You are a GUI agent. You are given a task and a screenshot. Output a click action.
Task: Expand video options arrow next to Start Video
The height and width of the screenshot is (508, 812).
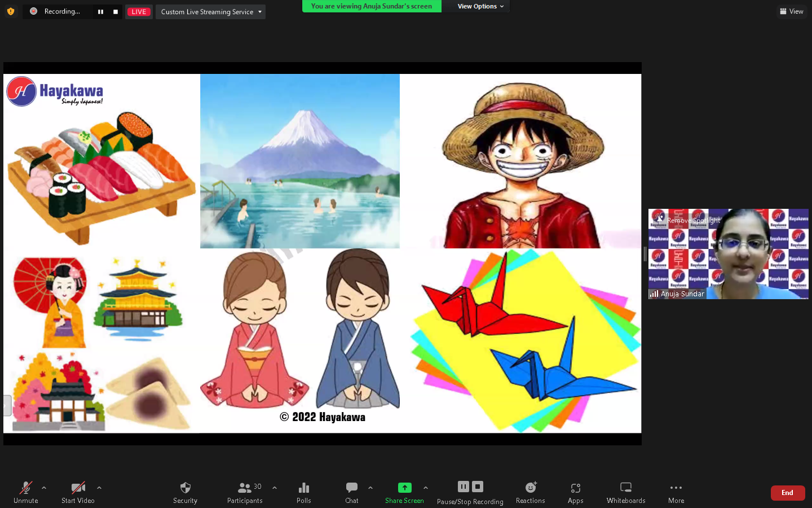click(x=99, y=488)
